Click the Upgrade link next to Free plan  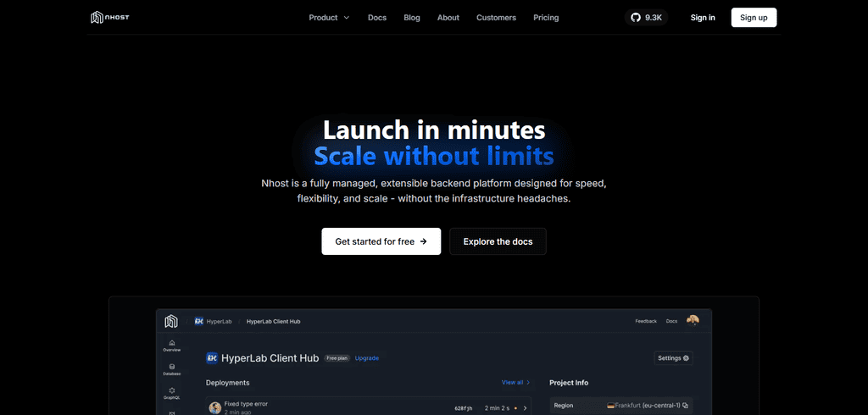366,358
